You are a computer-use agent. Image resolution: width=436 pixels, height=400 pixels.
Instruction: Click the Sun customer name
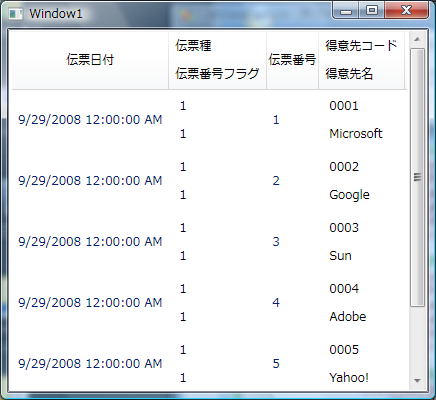[x=340, y=256]
